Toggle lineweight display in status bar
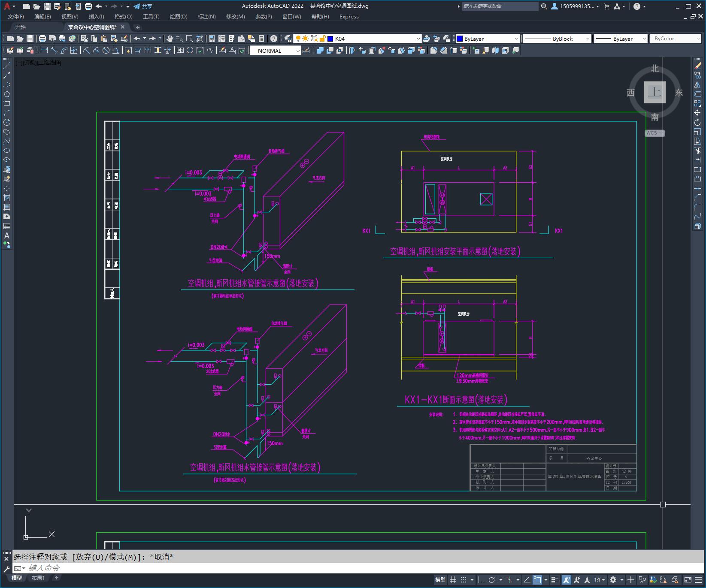Image resolution: width=706 pixels, height=588 pixels. click(x=554, y=580)
